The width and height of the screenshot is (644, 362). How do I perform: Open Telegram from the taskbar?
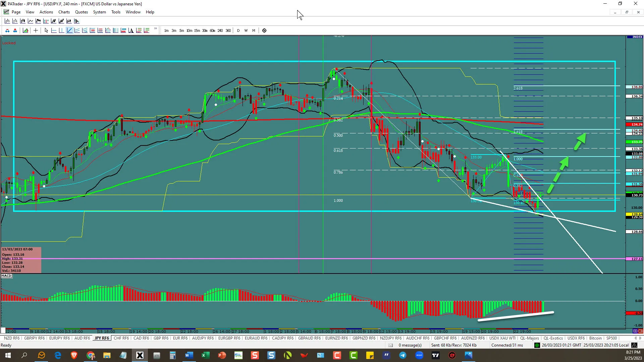pyautogui.click(x=402, y=355)
